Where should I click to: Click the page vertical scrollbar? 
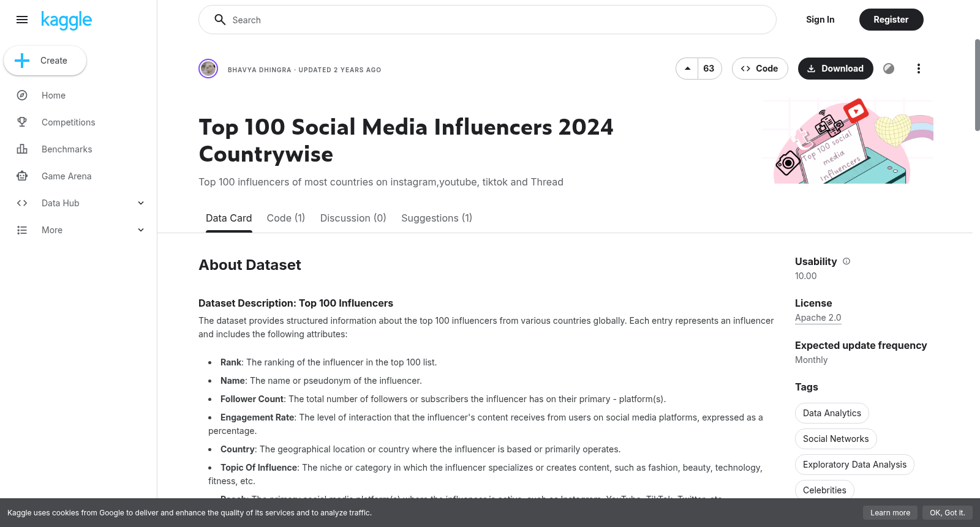coord(977,85)
